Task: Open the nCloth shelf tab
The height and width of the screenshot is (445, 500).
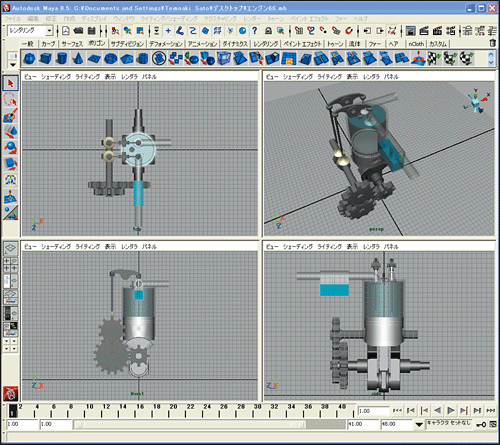Action: tap(416, 44)
